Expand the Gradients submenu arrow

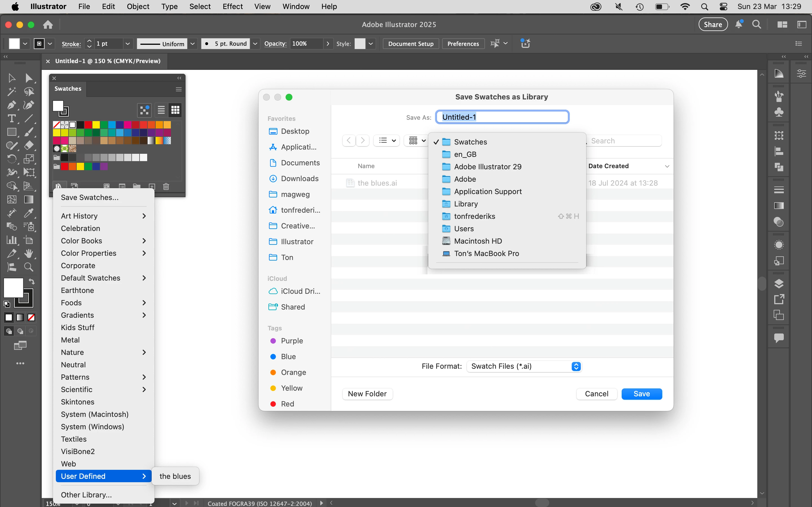coord(144,315)
